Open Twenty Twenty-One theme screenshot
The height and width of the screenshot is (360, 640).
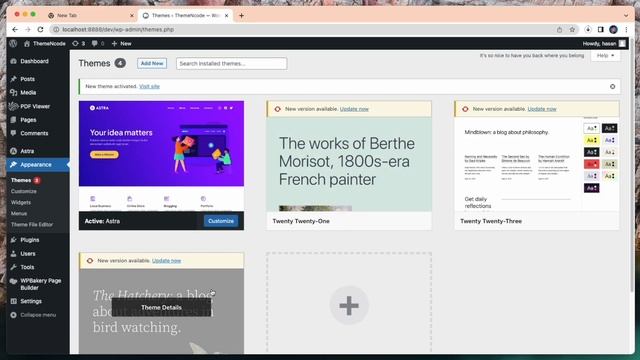(x=349, y=164)
